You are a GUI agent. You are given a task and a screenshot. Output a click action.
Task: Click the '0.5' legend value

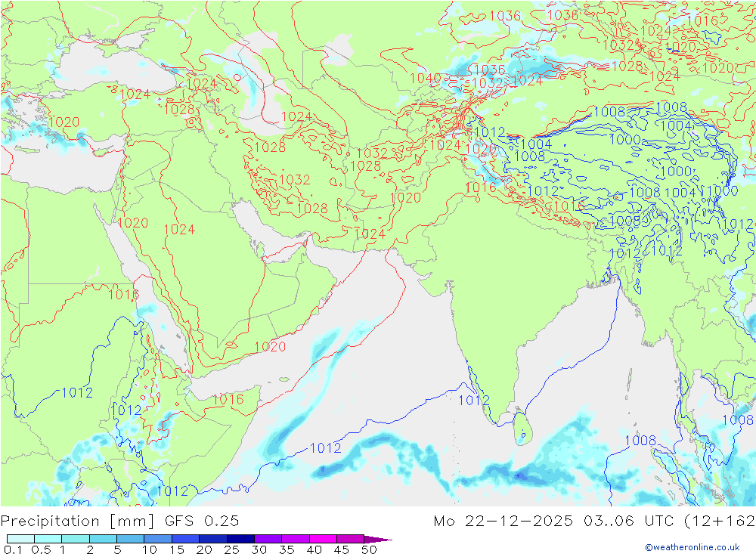pyautogui.click(x=41, y=549)
